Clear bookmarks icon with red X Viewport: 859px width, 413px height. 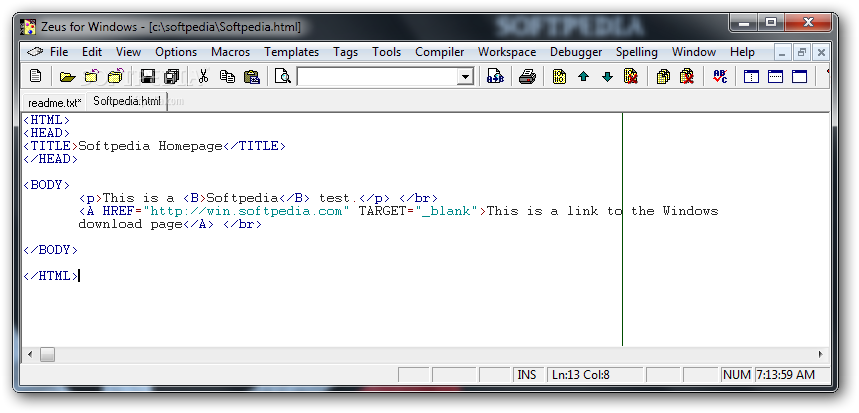tap(631, 76)
